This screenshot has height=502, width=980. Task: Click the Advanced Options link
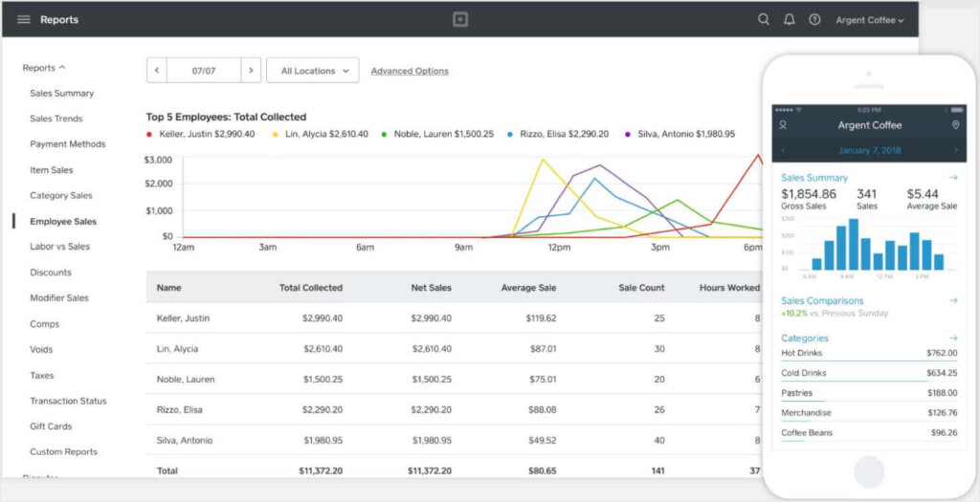[x=409, y=71]
